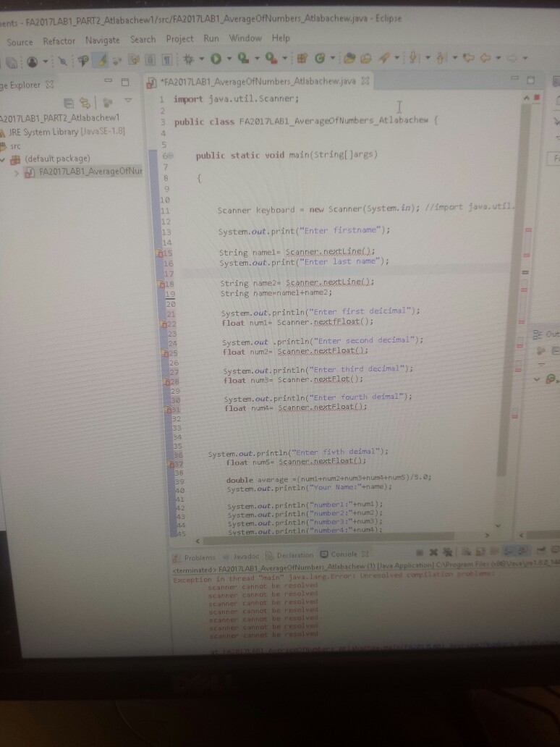The image size is (560, 747).
Task: Run the program with green Run button
Action: point(216,59)
